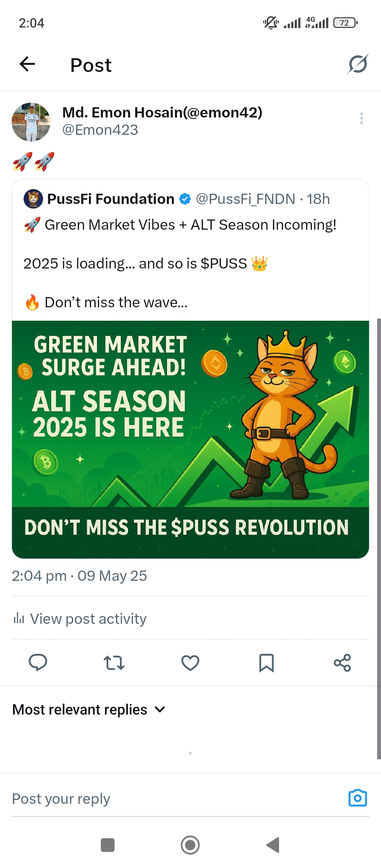
Task: Tap Android home navigation button
Action: tap(190, 845)
